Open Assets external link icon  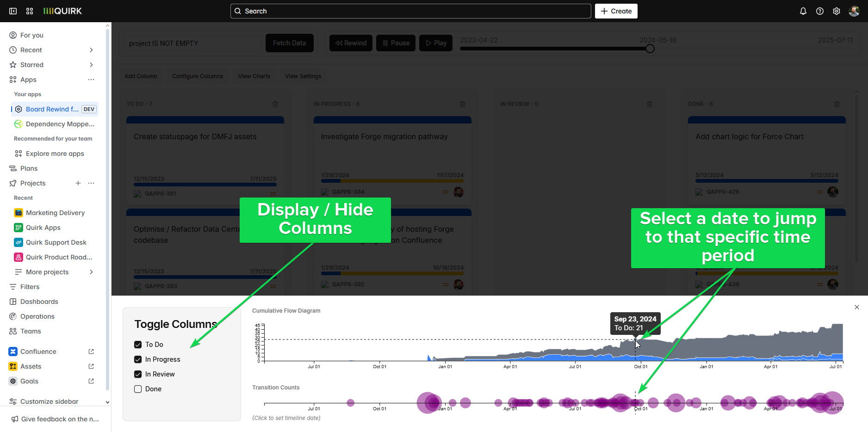click(x=91, y=366)
